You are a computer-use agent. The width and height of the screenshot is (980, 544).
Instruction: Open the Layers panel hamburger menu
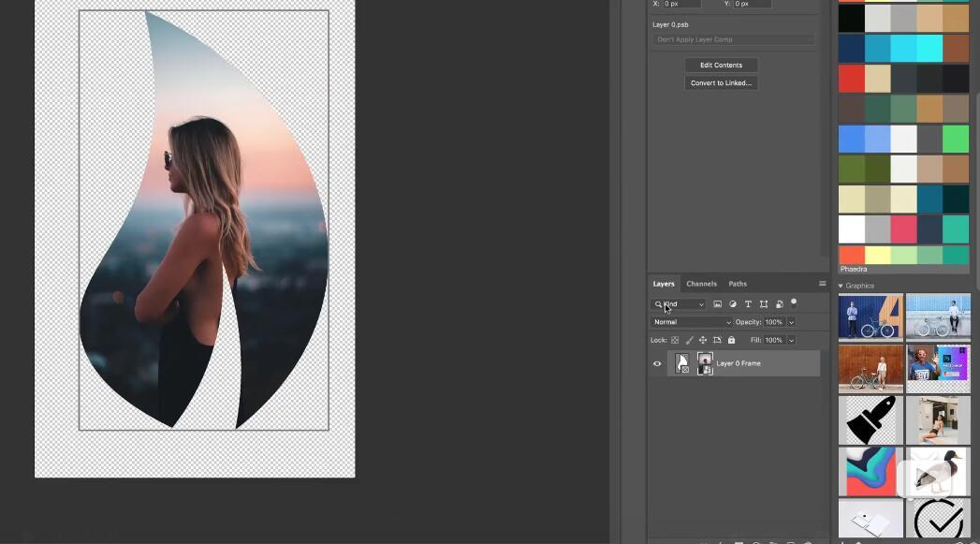click(x=822, y=284)
